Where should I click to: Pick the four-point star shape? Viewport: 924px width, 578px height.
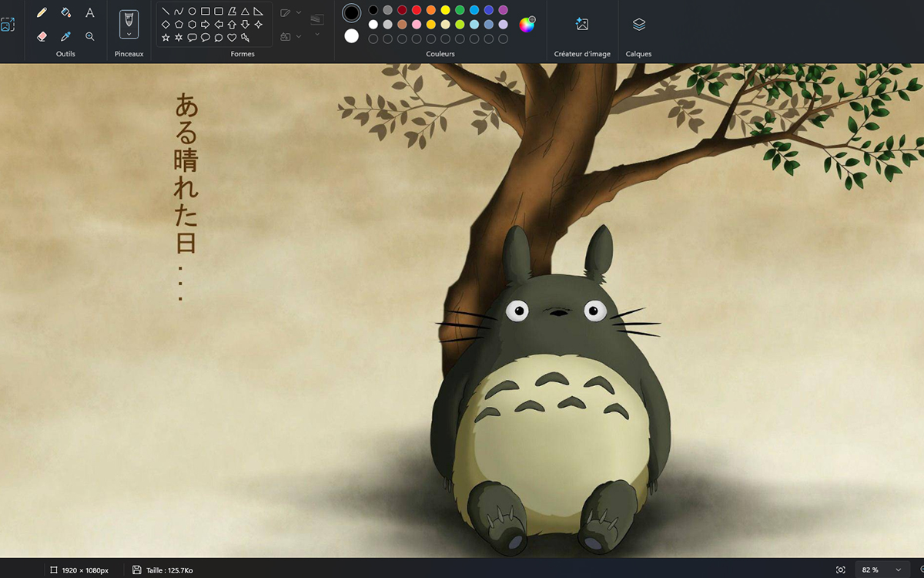pyautogui.click(x=258, y=25)
